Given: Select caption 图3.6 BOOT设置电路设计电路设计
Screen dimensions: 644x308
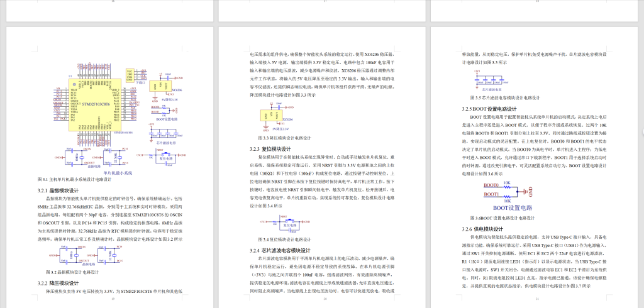Looking at the screenshot, I should click(x=502, y=218).
